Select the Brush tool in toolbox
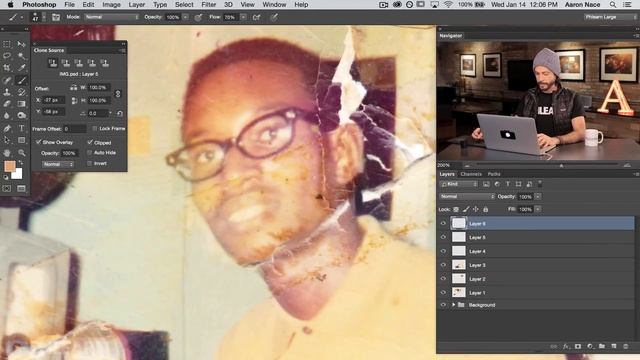The image size is (640, 360). pos(21,80)
